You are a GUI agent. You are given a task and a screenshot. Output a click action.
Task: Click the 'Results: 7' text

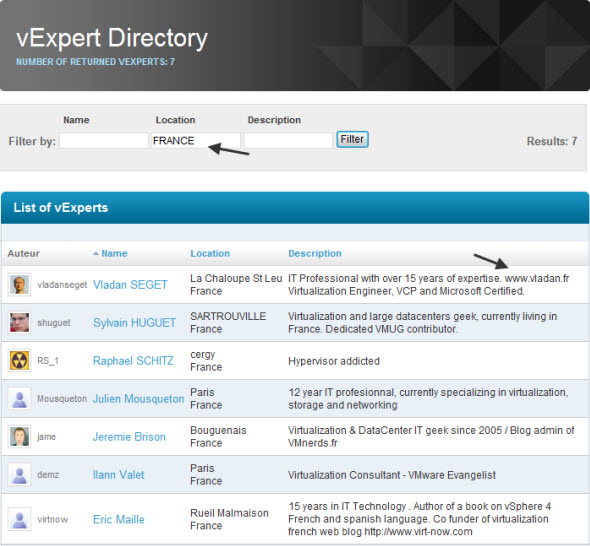(x=552, y=141)
